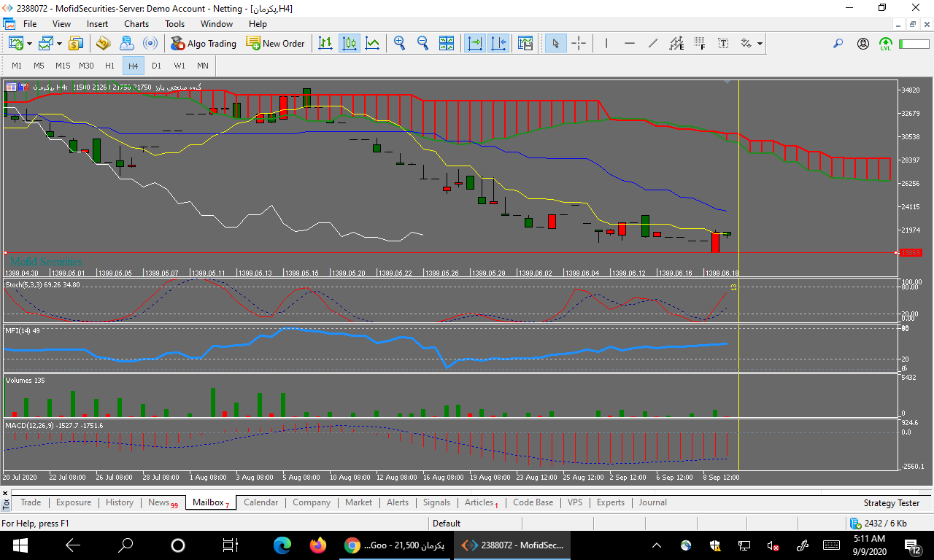Viewport: 934px width, 560px height.
Task: Open Firefox from the taskbar
Action: coord(317,545)
